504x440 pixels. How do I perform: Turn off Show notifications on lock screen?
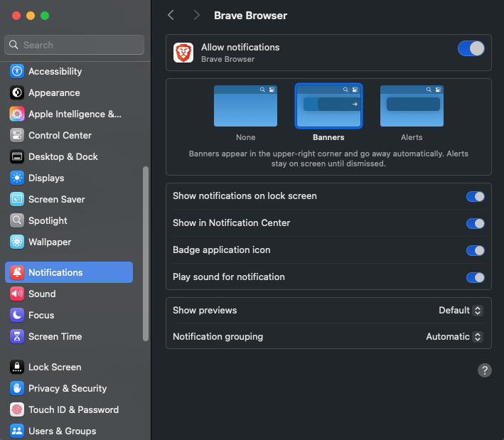coord(475,196)
